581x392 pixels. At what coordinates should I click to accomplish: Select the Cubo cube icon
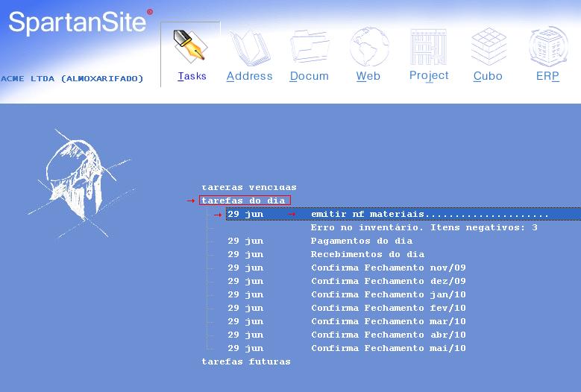click(488, 46)
